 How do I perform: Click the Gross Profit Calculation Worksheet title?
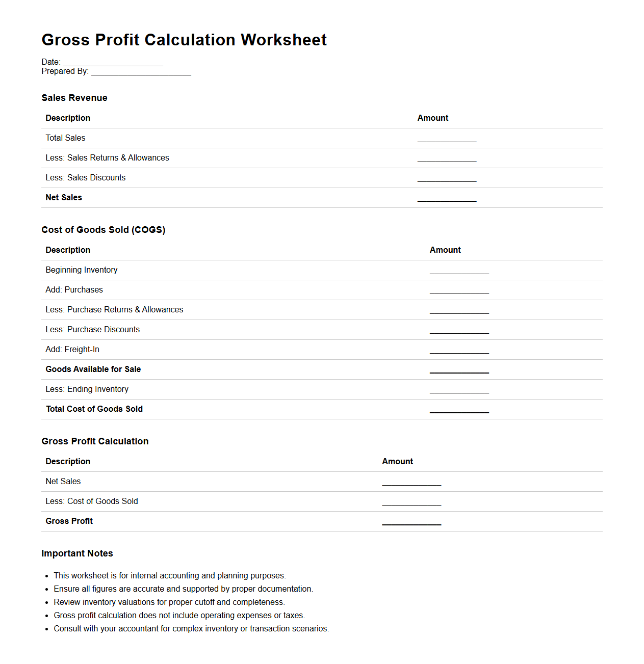click(184, 40)
